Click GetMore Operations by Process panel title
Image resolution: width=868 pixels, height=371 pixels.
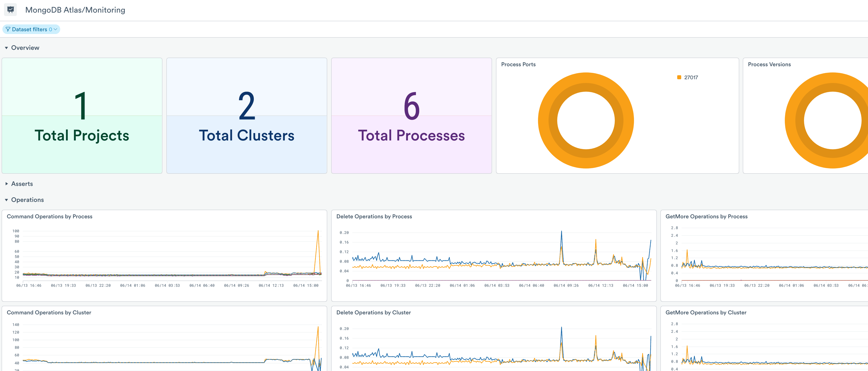tap(706, 217)
